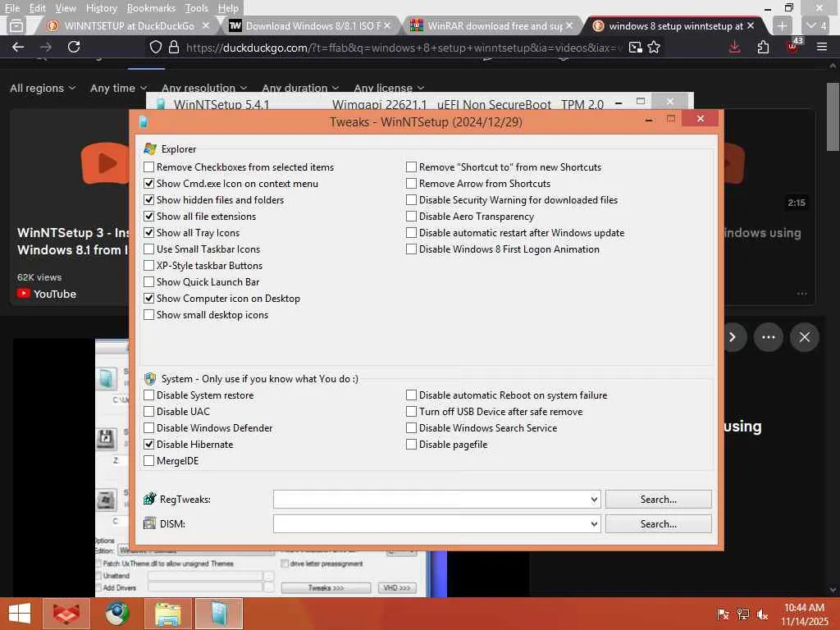Image resolution: width=840 pixels, height=630 pixels.
Task: Uncheck Show Cmd.exe Icon on context menu
Action: click(x=149, y=183)
